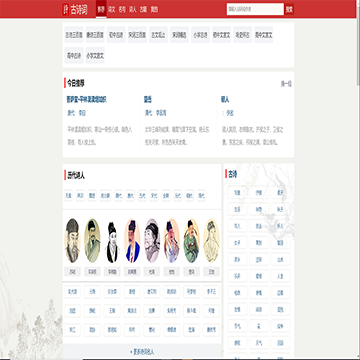Viewport: 360px width, 360px height.
Task: Open the grey pencil-sketch bearded poet portrait
Action: click(72, 240)
